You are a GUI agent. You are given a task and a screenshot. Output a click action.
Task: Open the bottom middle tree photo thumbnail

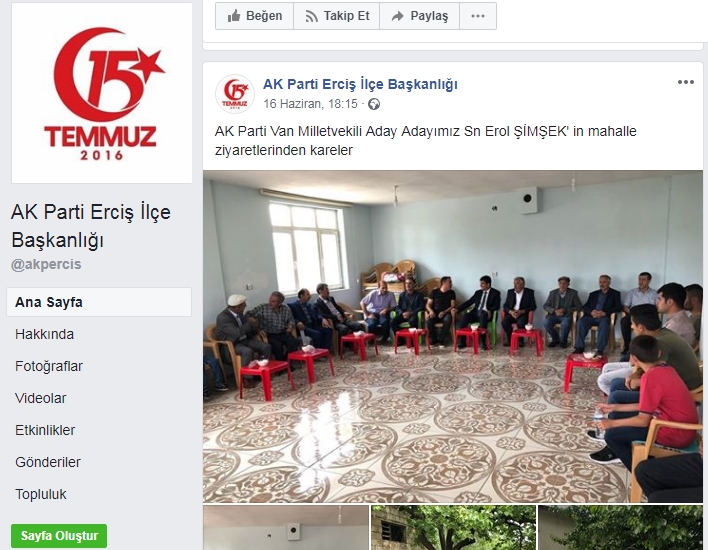(x=453, y=527)
